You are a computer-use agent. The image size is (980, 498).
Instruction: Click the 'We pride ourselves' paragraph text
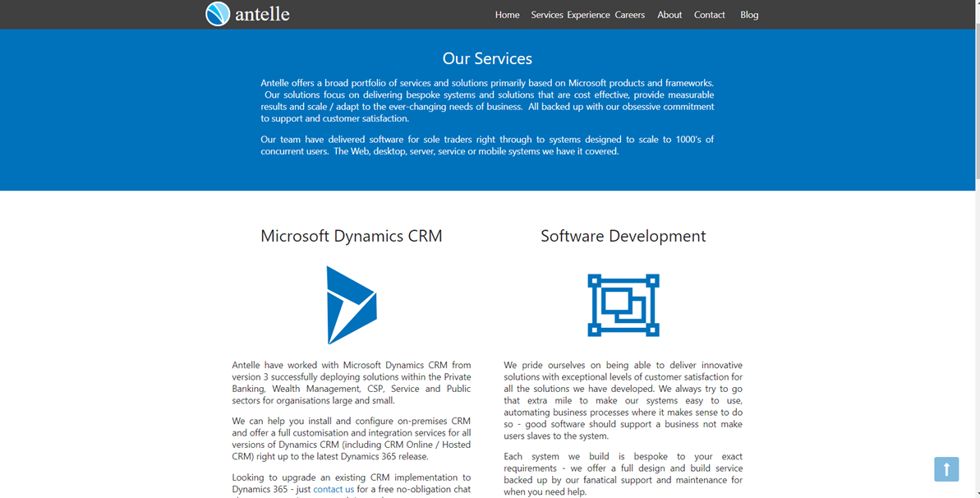623,400
